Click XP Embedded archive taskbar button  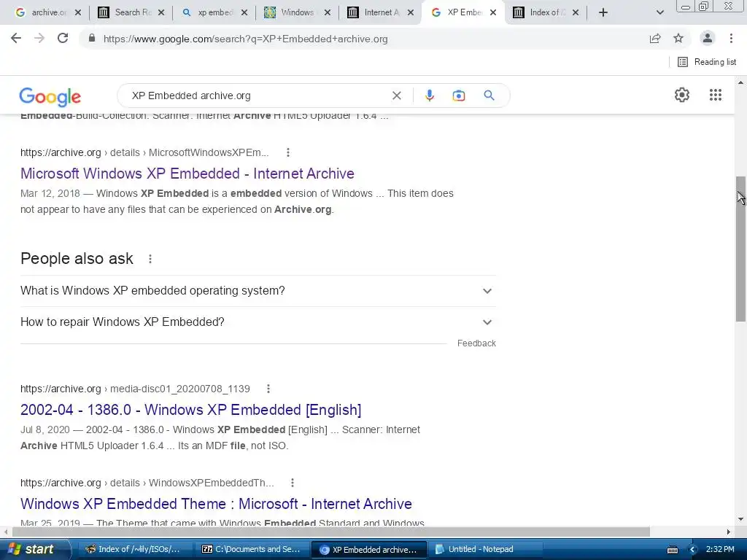368,550
